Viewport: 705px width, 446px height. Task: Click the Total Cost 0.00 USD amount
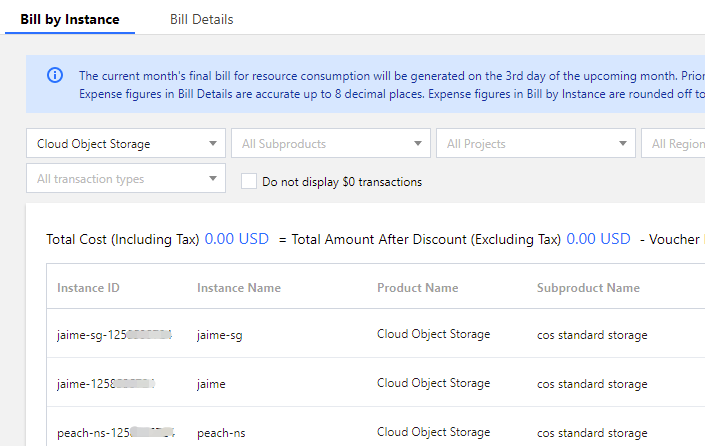pyautogui.click(x=237, y=239)
